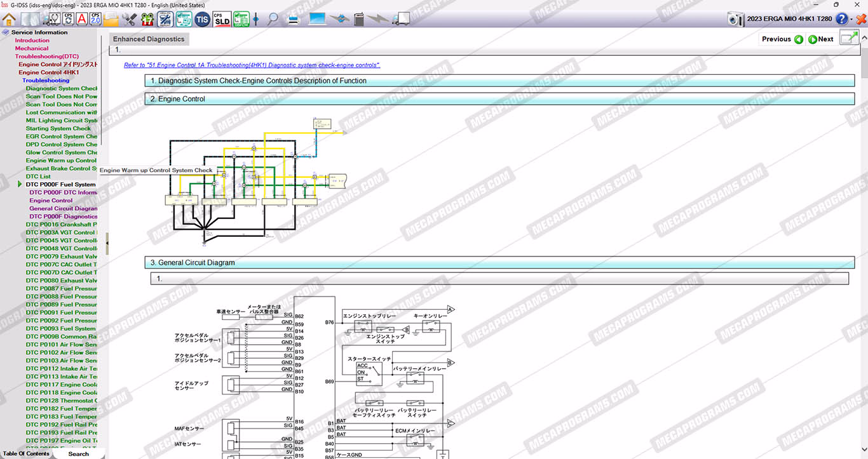
Task: Select the wrench and screwdriver tools icon
Action: [129, 19]
